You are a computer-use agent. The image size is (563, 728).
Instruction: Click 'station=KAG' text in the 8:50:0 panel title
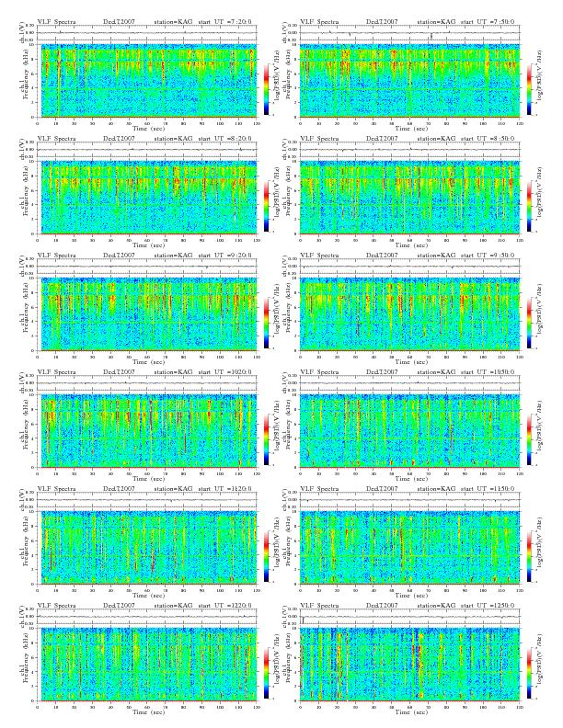(437, 139)
